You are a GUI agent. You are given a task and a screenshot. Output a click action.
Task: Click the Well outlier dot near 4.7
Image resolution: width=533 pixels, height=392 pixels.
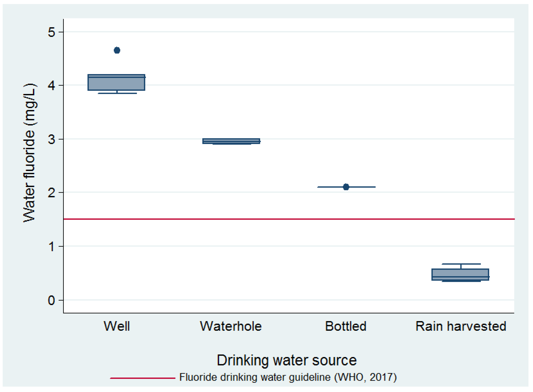(x=117, y=50)
